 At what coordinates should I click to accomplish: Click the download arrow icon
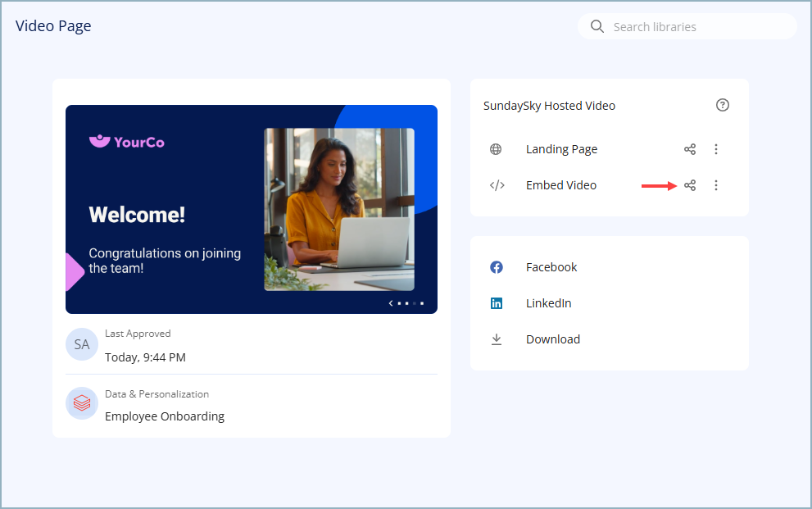click(x=497, y=339)
